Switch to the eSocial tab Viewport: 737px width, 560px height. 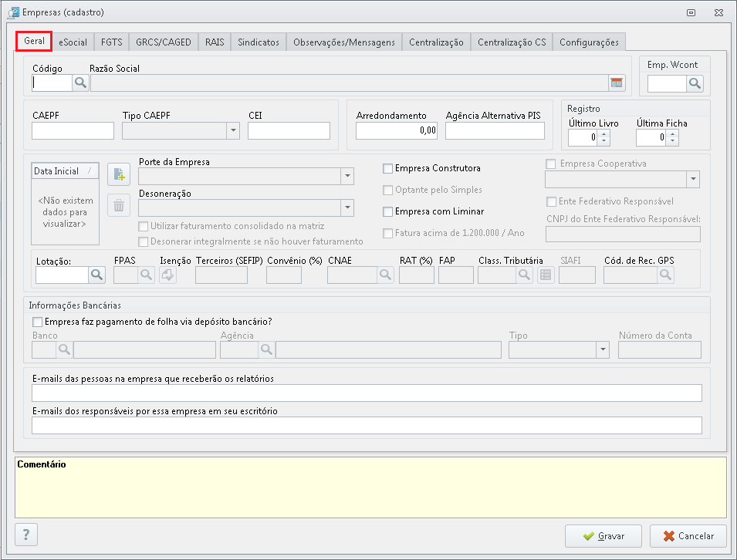[x=73, y=42]
